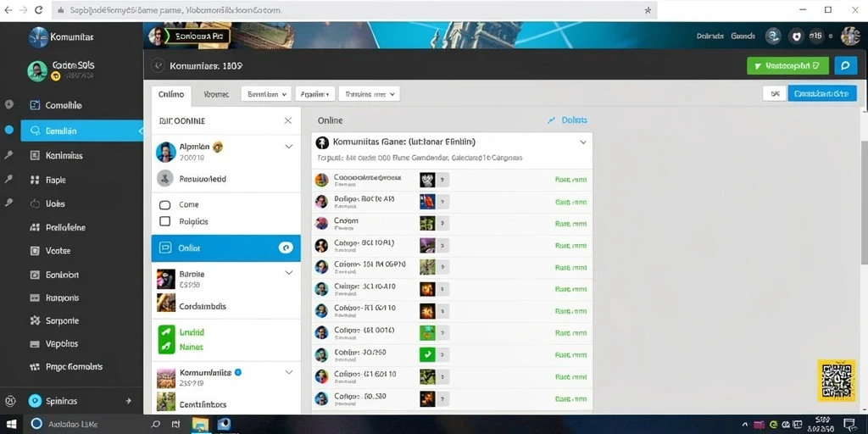Click the QR code icon at bottom right

(x=838, y=381)
